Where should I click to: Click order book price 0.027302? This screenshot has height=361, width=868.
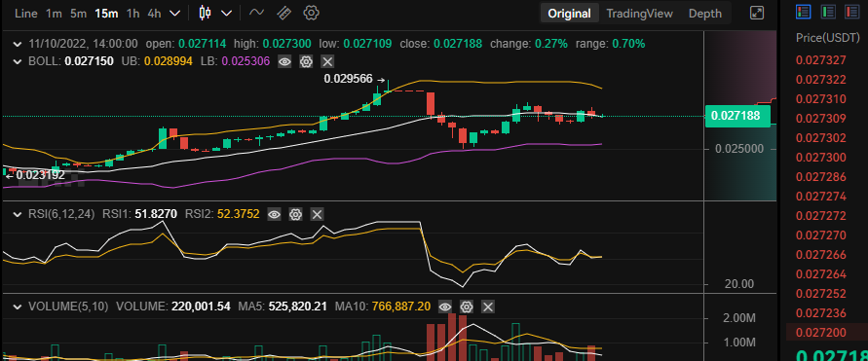tap(821, 137)
